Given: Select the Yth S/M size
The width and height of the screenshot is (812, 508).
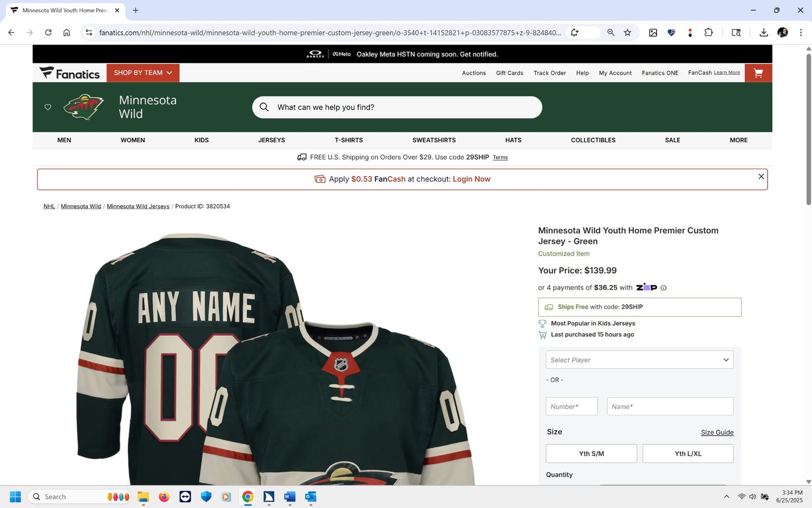Looking at the screenshot, I should click(x=591, y=454).
